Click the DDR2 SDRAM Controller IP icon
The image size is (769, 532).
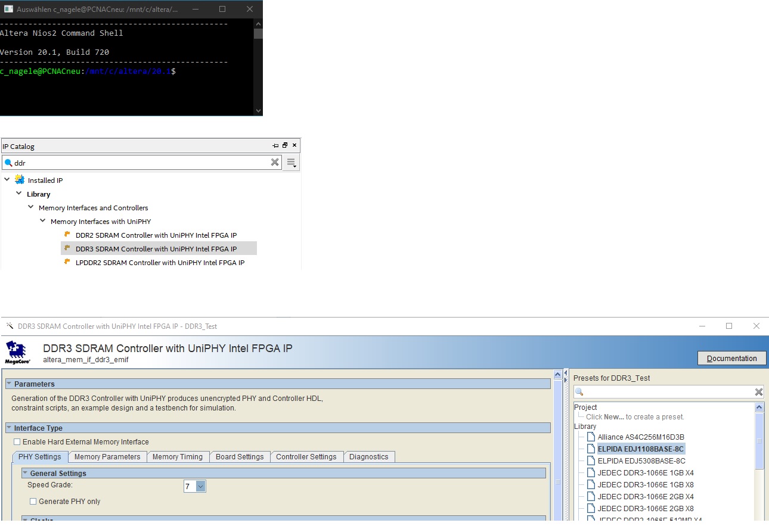[67, 235]
